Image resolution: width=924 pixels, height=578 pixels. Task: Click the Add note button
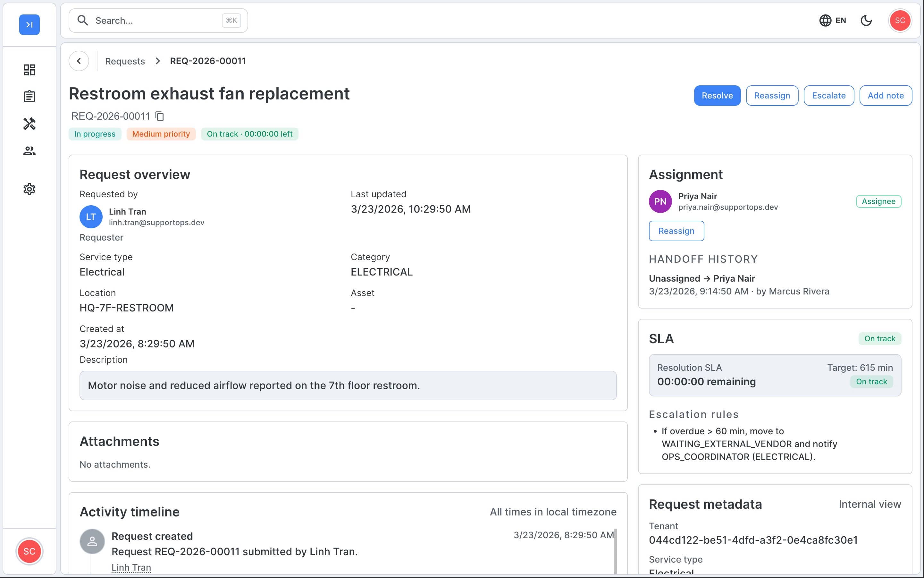[886, 96]
